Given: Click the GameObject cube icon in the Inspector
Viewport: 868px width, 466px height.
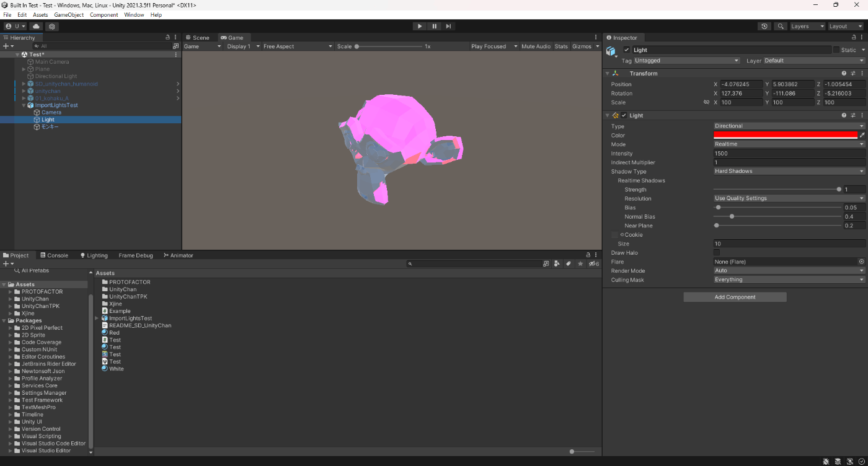Looking at the screenshot, I should [x=611, y=51].
